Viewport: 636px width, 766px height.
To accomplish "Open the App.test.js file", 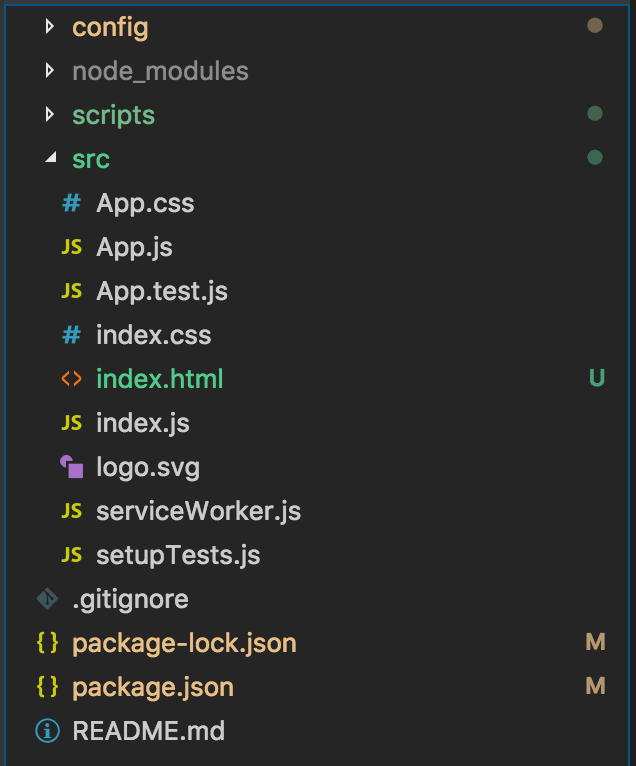I will tap(162, 291).
